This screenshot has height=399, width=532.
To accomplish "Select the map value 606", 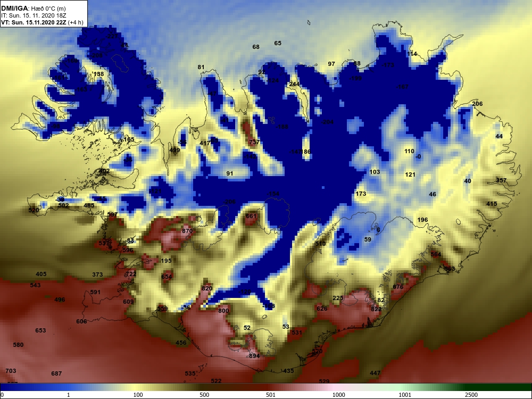I will (81, 321).
